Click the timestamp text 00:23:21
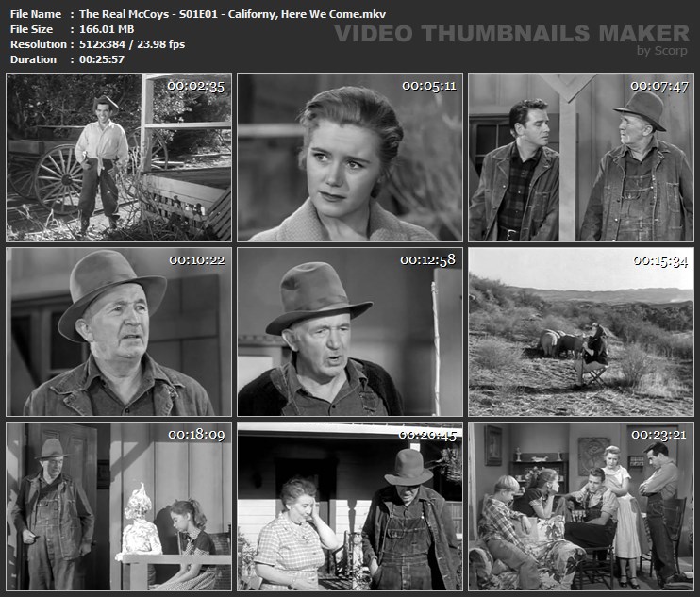Viewport: 700px width, 597px height. [658, 435]
